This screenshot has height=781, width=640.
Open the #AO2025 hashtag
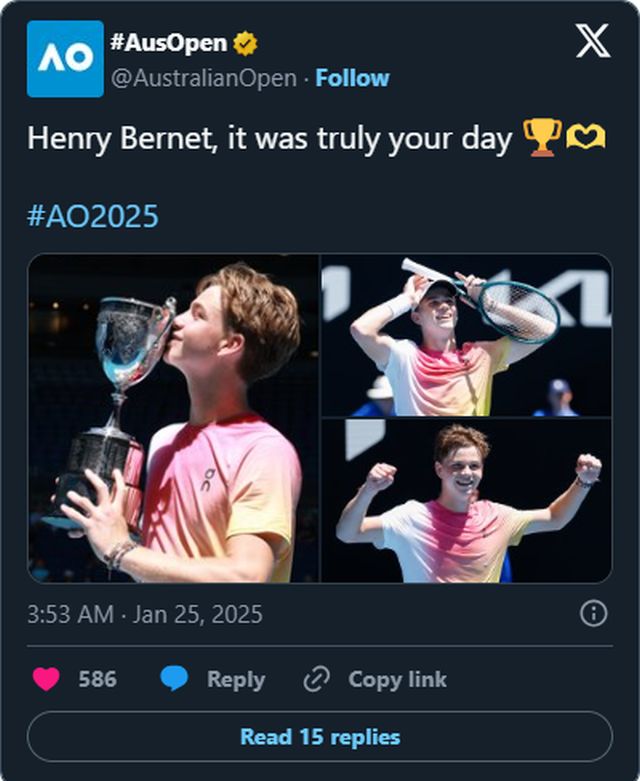pos(93,216)
